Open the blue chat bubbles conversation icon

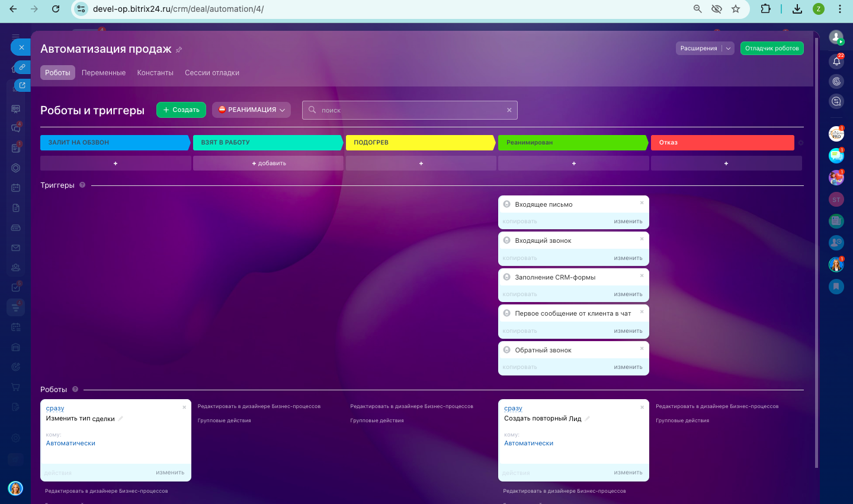click(x=836, y=155)
